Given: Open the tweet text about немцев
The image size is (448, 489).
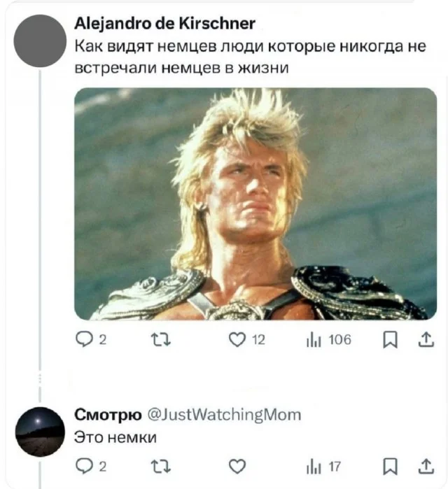Looking at the screenshot, I should click(250, 57).
